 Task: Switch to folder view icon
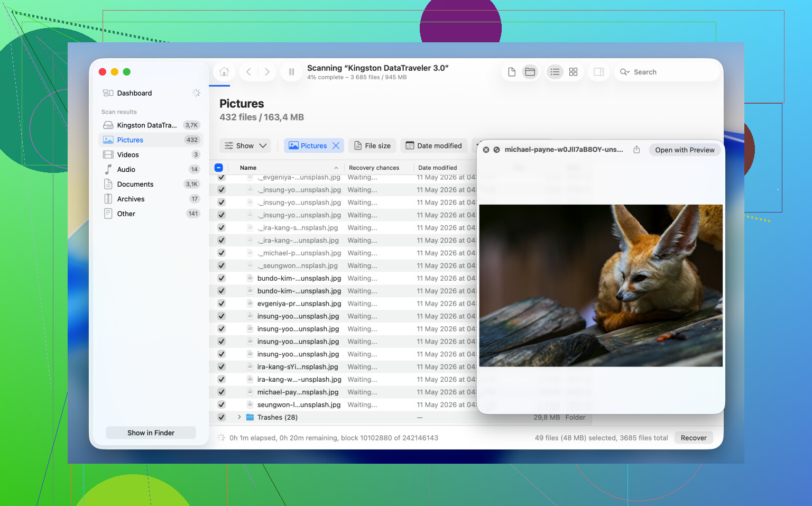coord(530,72)
